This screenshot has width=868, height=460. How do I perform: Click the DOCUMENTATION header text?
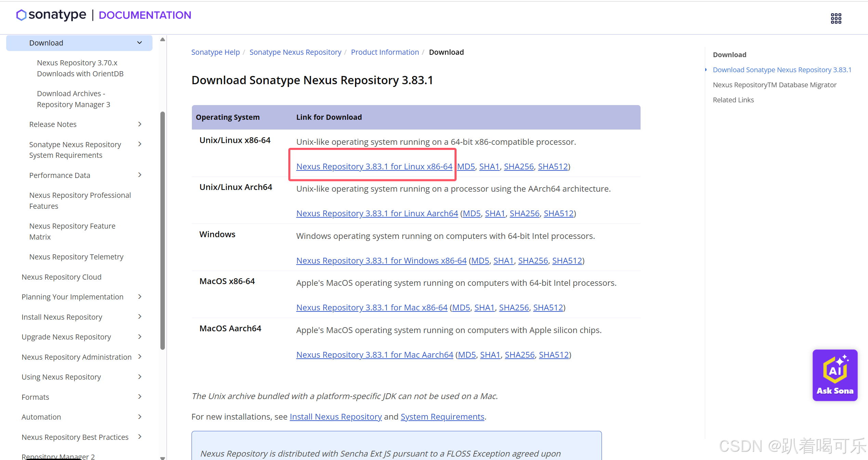click(145, 15)
